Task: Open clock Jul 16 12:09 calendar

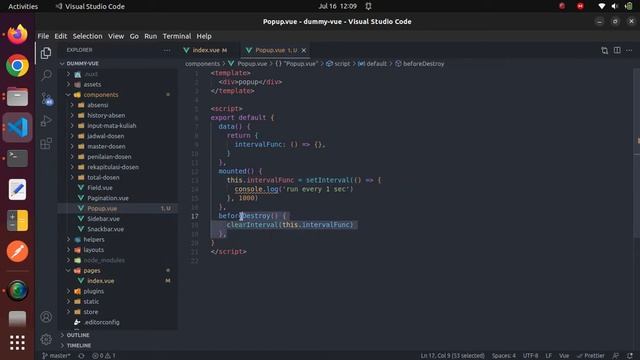Action: (x=337, y=7)
